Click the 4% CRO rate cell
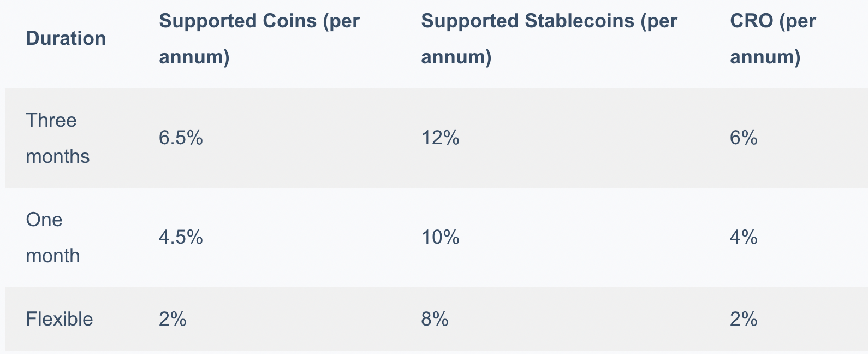 pos(744,238)
